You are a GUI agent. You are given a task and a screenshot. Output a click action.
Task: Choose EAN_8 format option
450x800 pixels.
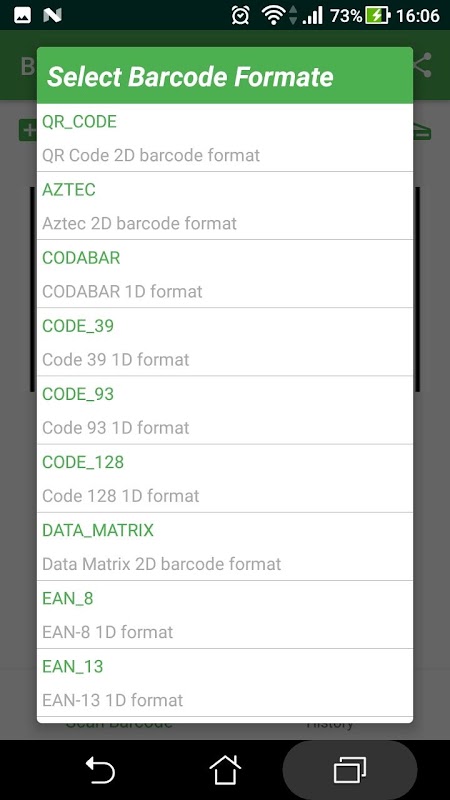click(224, 615)
